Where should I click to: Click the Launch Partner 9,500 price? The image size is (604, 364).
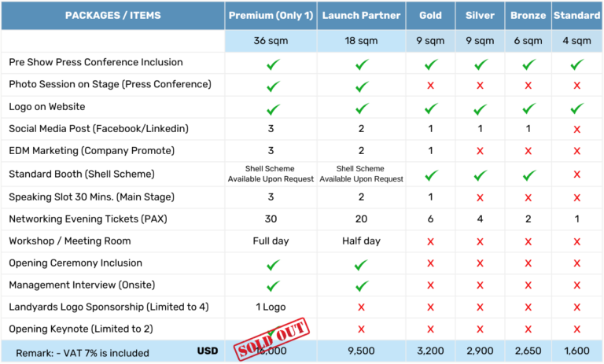coord(362,352)
